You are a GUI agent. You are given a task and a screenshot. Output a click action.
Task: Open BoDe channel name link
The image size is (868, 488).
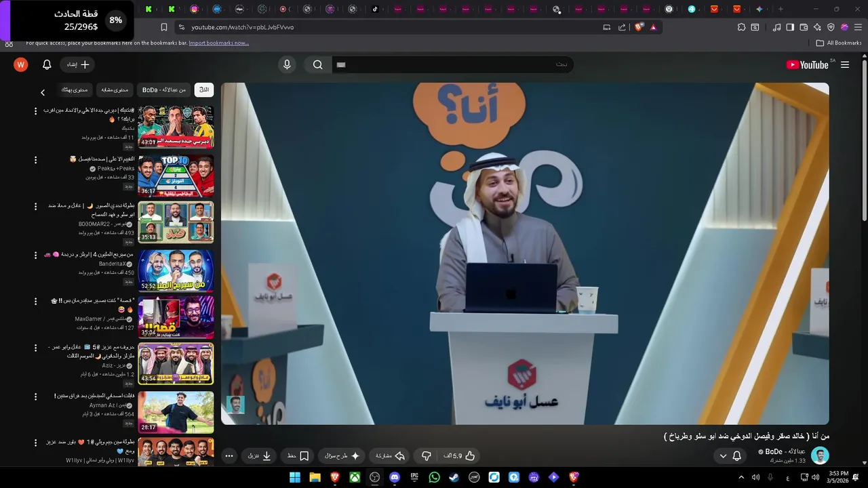click(785, 451)
